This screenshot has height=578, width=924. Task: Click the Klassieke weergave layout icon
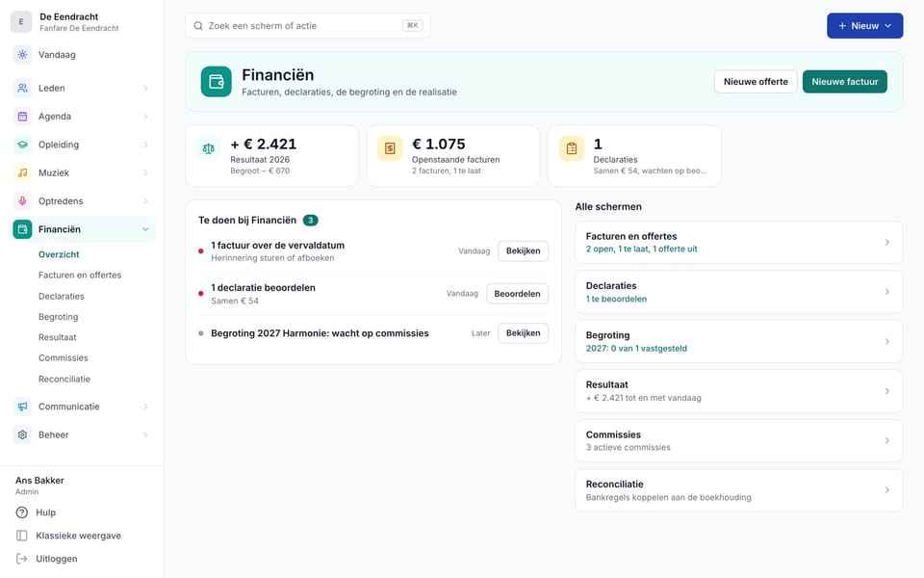click(22, 536)
